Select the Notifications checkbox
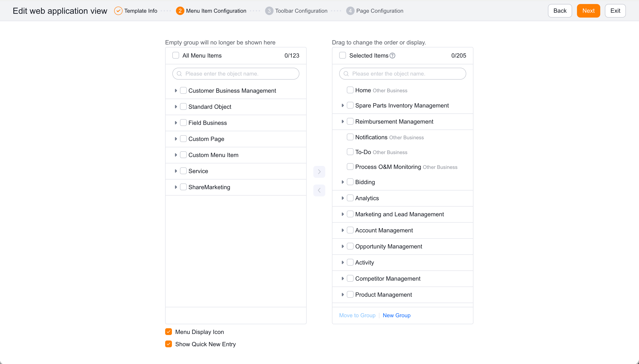 point(350,137)
